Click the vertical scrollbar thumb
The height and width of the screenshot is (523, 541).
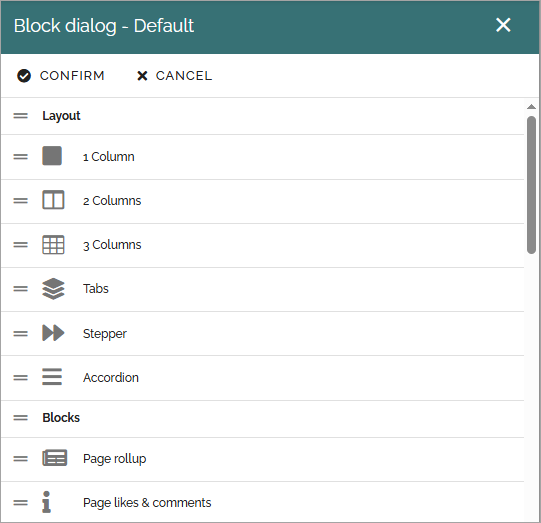point(531,185)
